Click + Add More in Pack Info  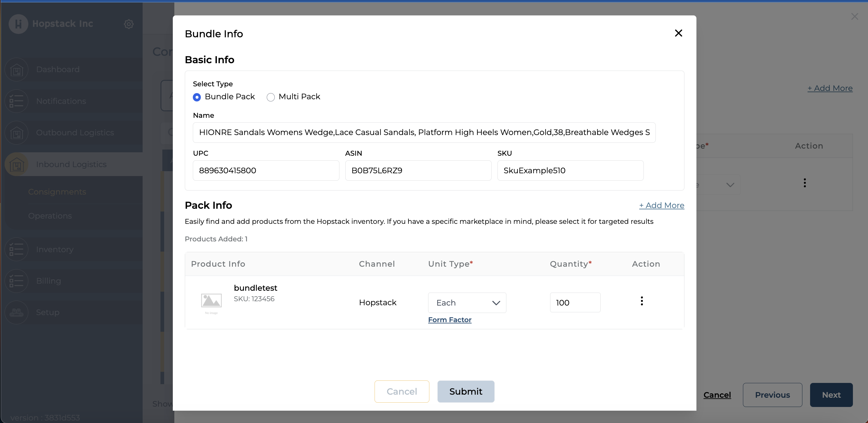point(661,205)
